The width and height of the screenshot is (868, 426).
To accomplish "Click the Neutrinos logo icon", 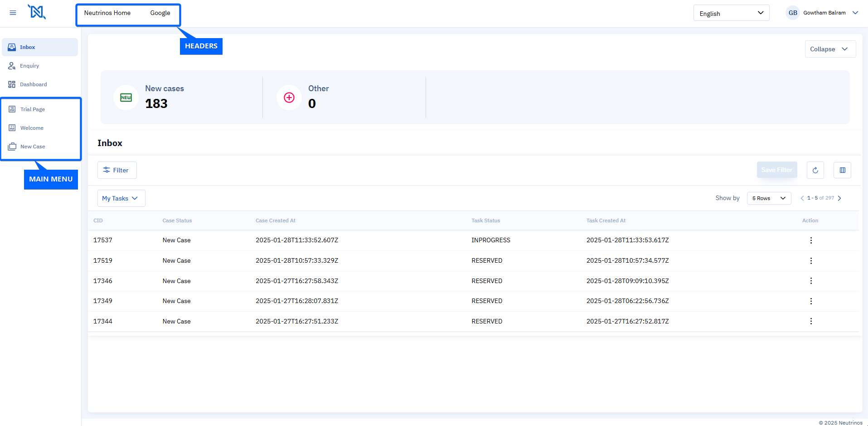I will click(37, 12).
